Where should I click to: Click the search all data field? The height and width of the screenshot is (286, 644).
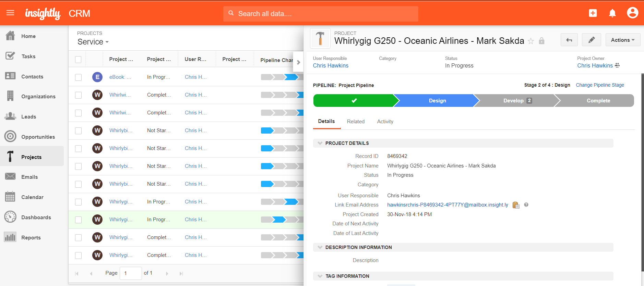320,14
